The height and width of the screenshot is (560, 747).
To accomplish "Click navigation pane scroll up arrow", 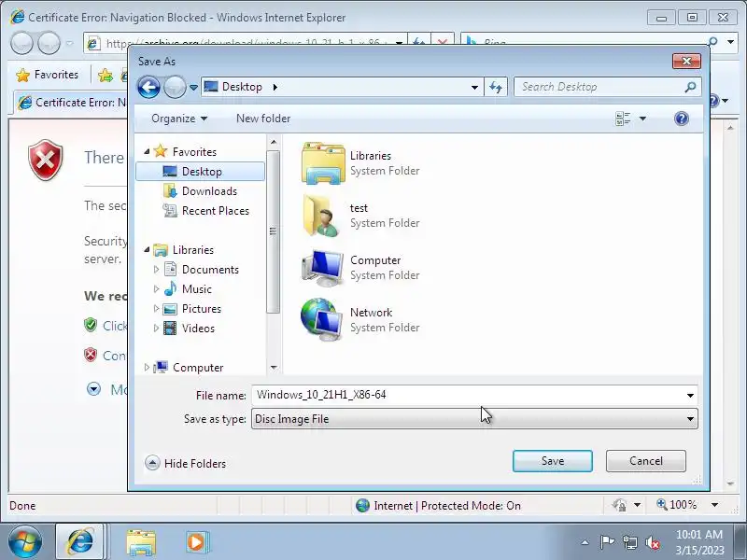I will click(x=274, y=142).
